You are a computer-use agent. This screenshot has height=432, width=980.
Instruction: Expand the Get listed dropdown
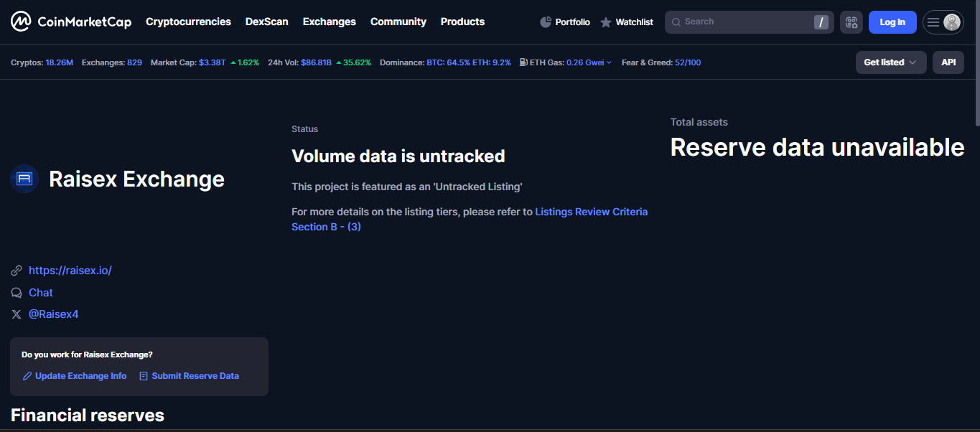coord(891,62)
